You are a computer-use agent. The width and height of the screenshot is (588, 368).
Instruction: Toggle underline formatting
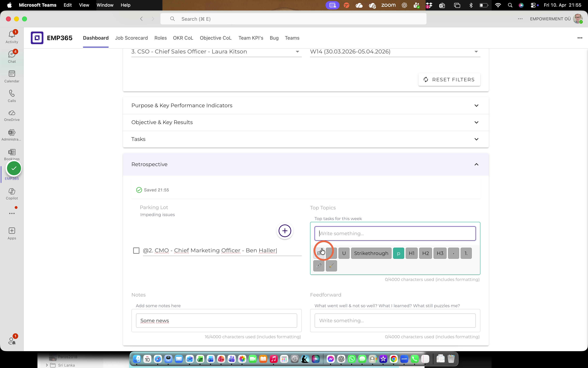coord(344,253)
